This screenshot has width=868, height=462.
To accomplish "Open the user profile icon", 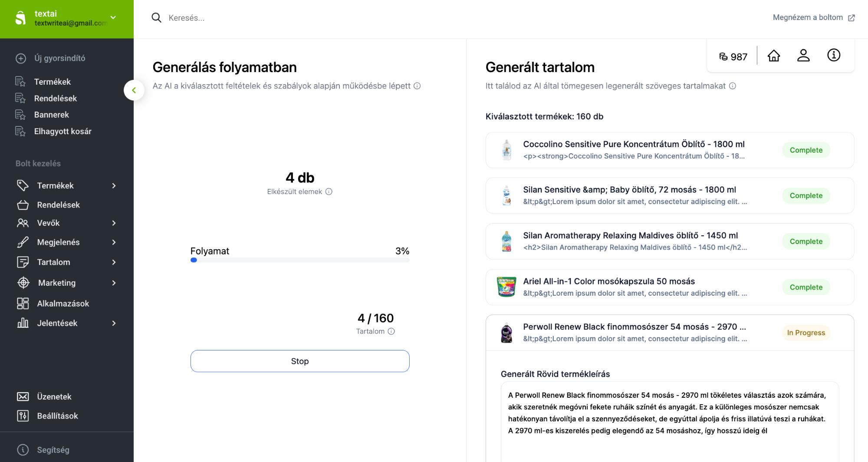I will click(803, 56).
